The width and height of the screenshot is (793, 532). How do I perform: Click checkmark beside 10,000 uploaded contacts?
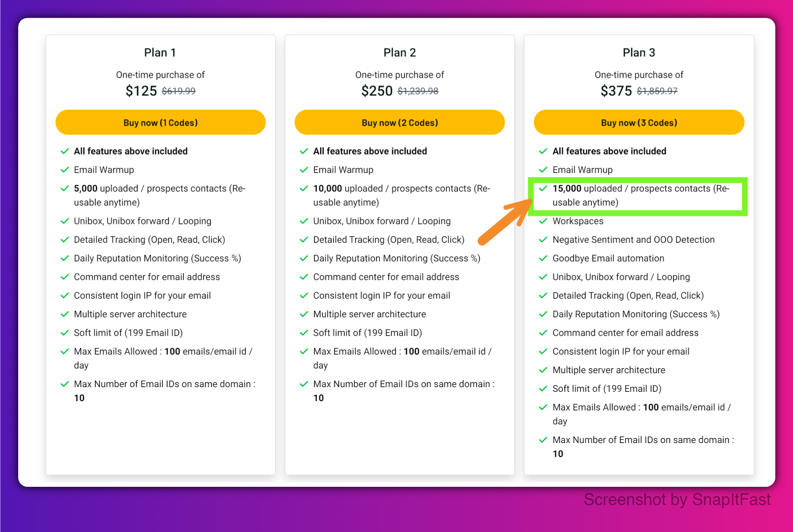click(304, 189)
